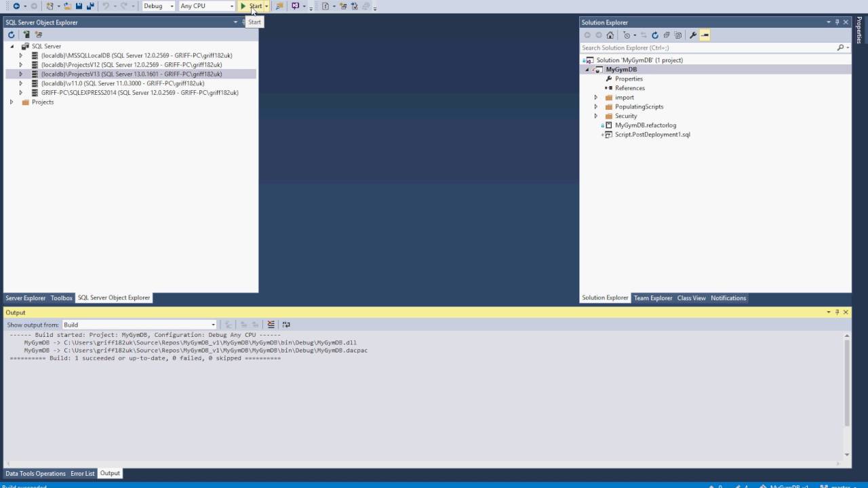The image size is (868, 488).
Task: Click the search magnifier icon in Solution Explorer
Action: point(841,47)
